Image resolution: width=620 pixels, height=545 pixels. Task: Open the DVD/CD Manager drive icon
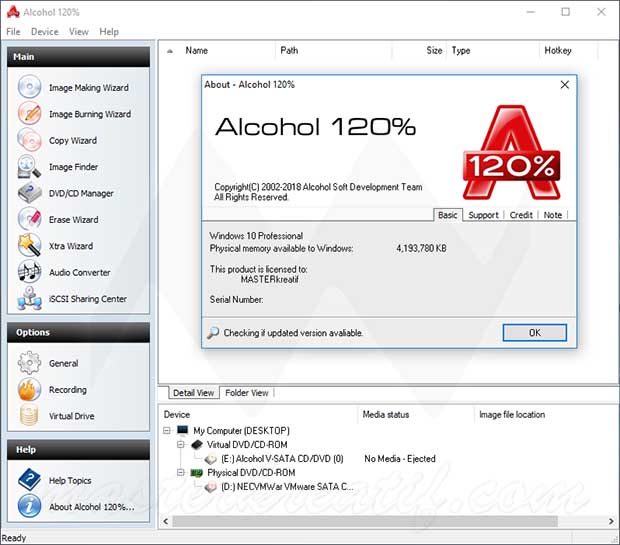(x=29, y=193)
